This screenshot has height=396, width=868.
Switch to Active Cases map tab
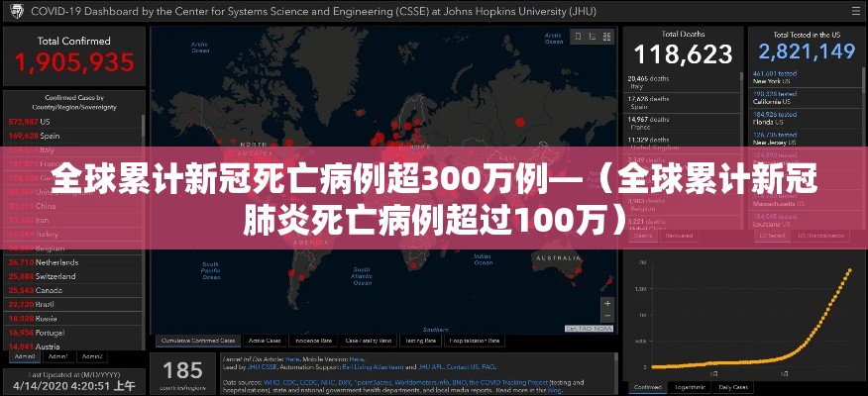[x=264, y=341]
